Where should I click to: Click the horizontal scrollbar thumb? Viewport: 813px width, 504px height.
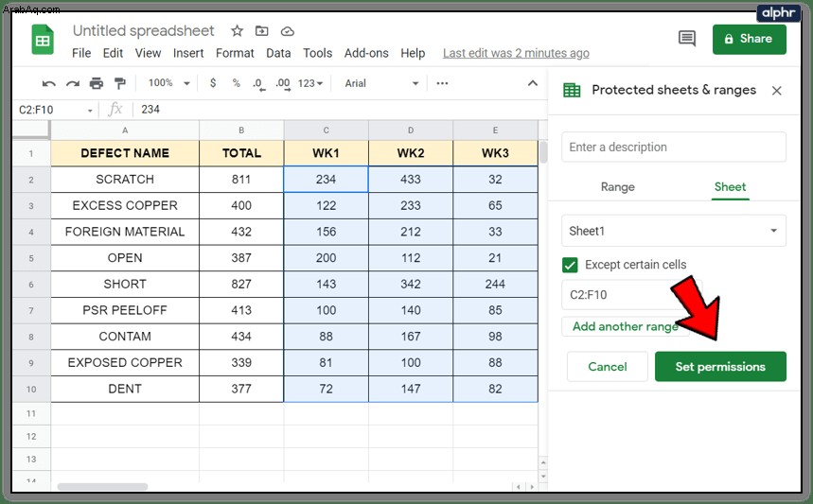coord(102,486)
